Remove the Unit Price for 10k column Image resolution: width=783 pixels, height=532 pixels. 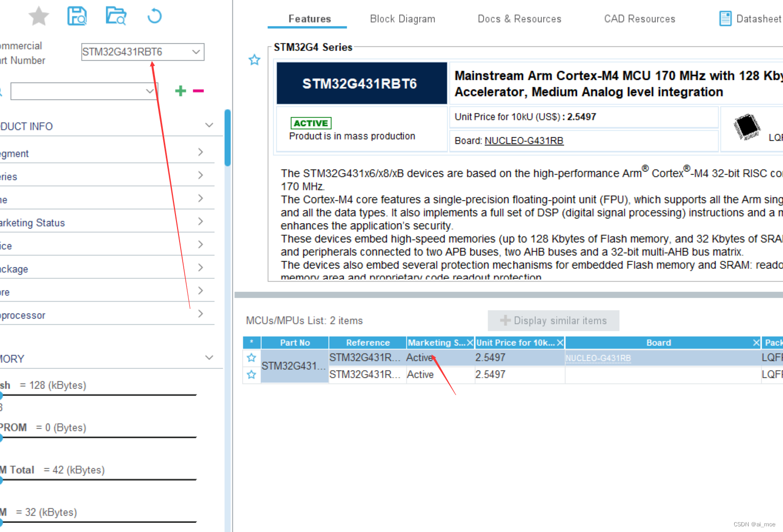coord(560,343)
